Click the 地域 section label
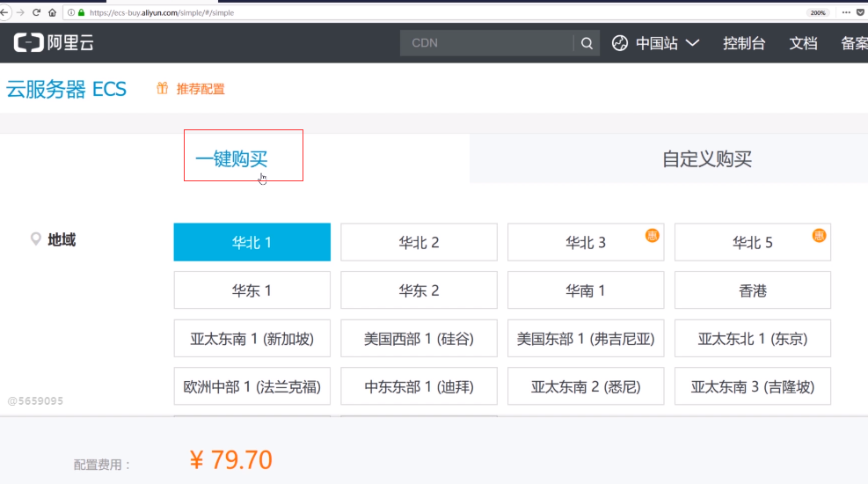 [62, 239]
